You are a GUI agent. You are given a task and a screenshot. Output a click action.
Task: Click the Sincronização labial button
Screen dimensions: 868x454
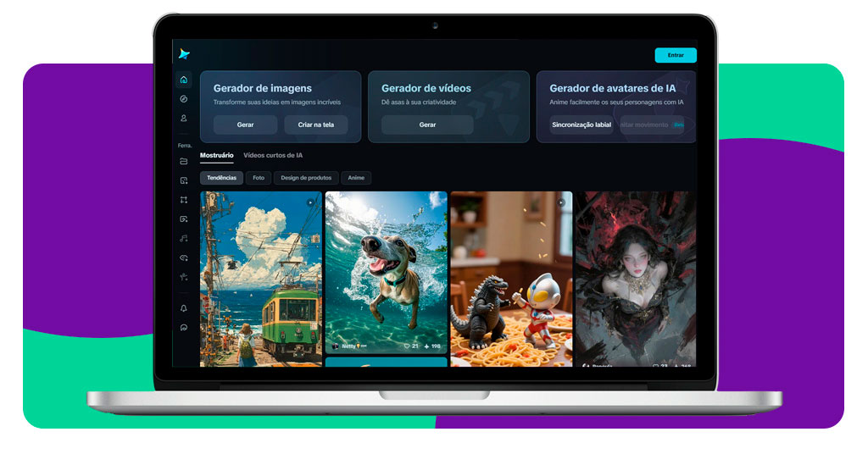(581, 125)
